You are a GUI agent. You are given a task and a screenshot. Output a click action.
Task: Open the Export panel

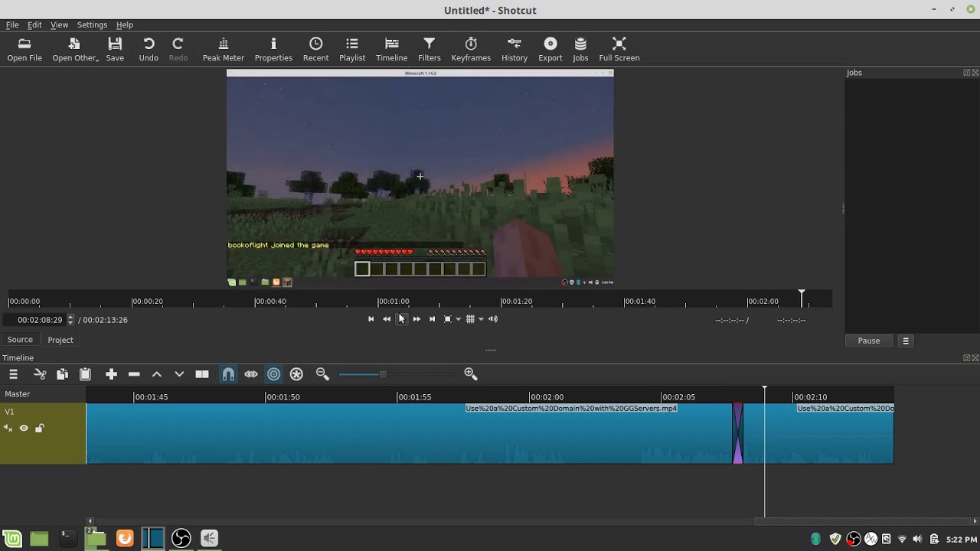click(x=550, y=49)
